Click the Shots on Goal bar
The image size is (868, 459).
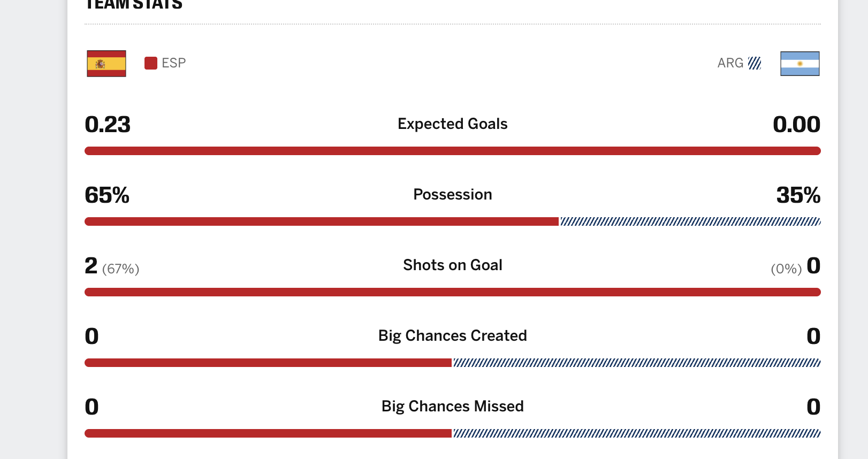(x=453, y=292)
